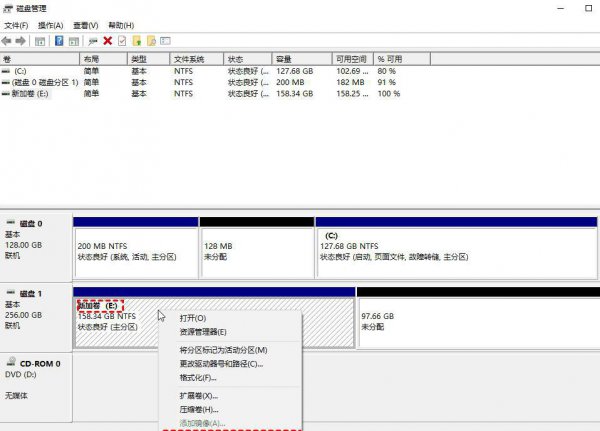
Task: Sort by the 可用空间 column header
Action: (352, 59)
